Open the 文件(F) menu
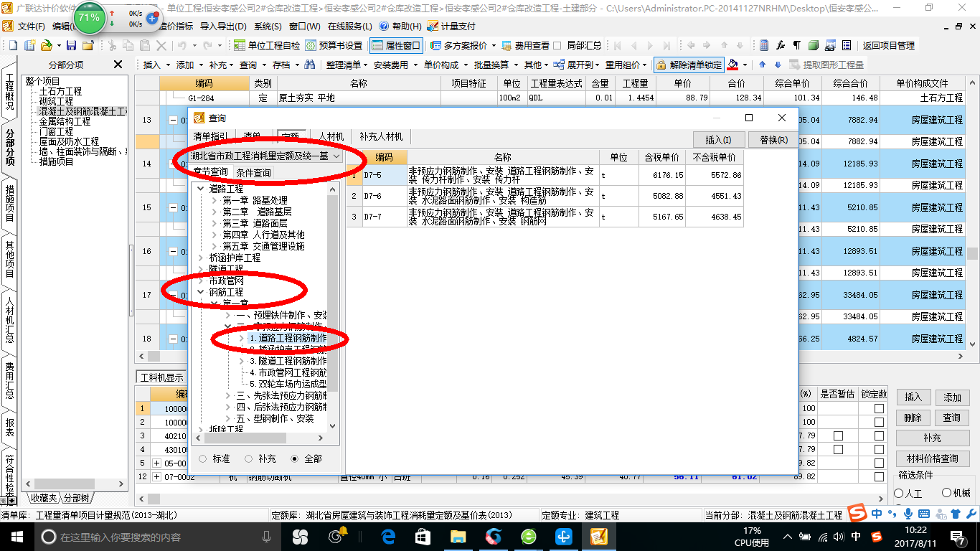Viewport: 980px width, 551px height. coord(32,26)
